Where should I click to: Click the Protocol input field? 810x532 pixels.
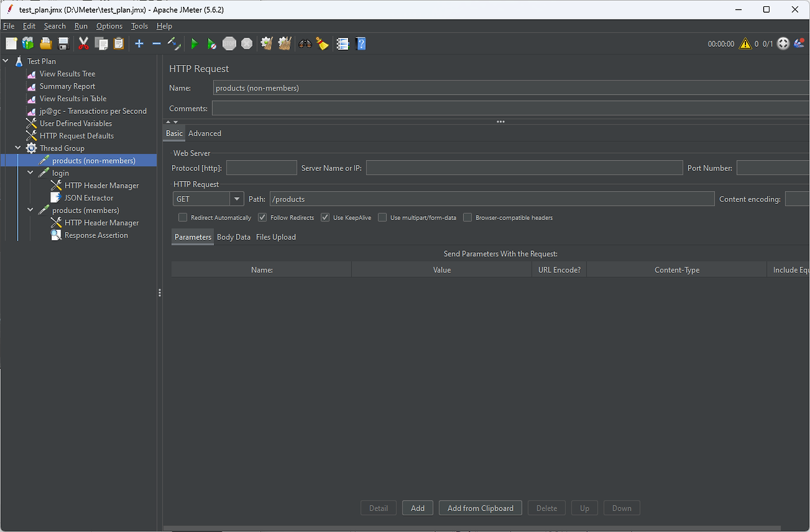pyautogui.click(x=261, y=168)
